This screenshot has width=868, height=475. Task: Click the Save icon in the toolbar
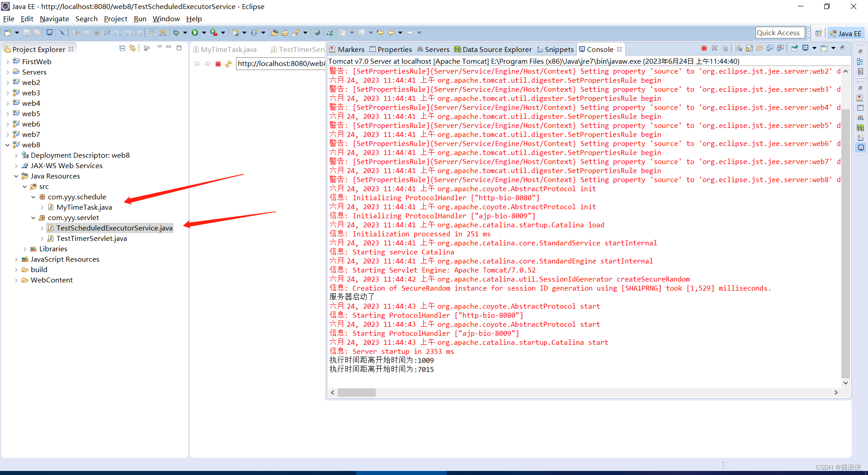pyautogui.click(x=26, y=33)
